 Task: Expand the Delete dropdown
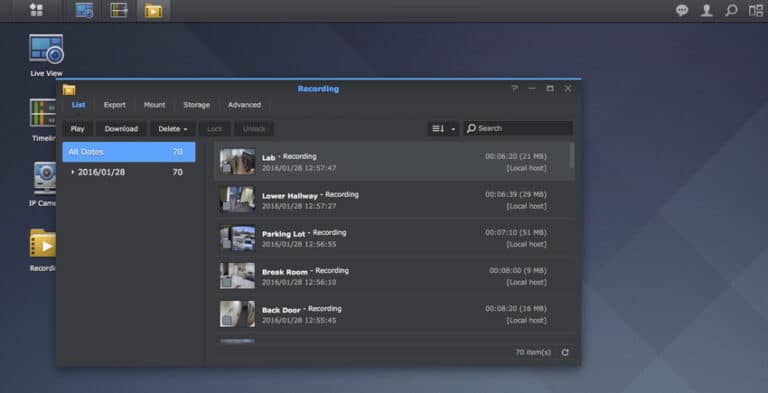173,129
